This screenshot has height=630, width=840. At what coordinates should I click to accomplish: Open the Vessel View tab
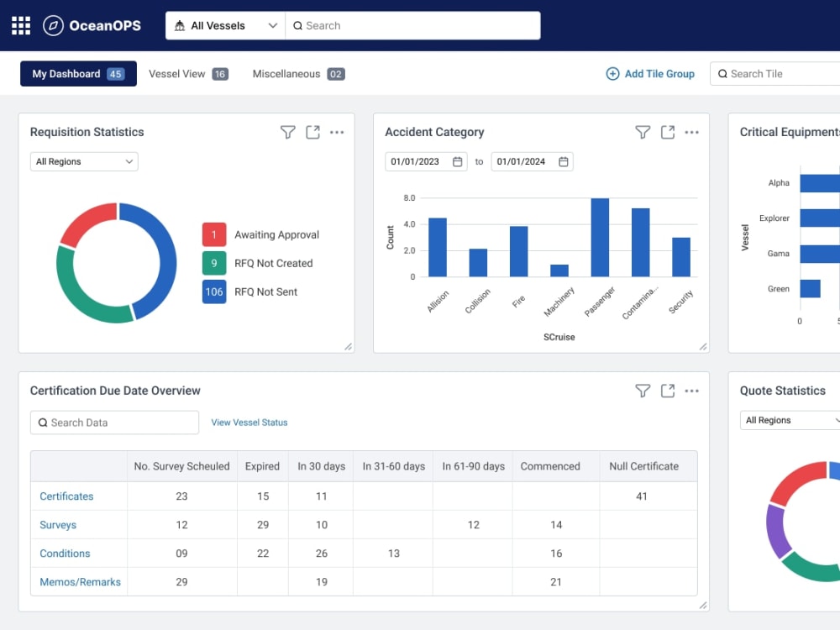point(188,74)
